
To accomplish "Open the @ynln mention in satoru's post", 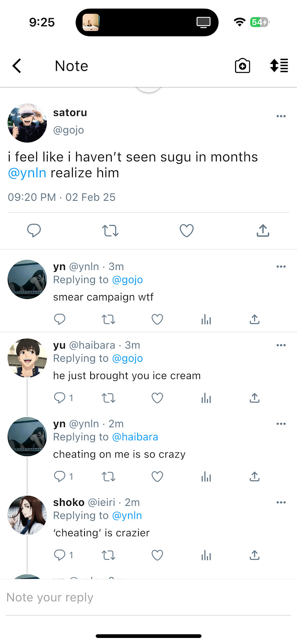I will (x=27, y=173).
